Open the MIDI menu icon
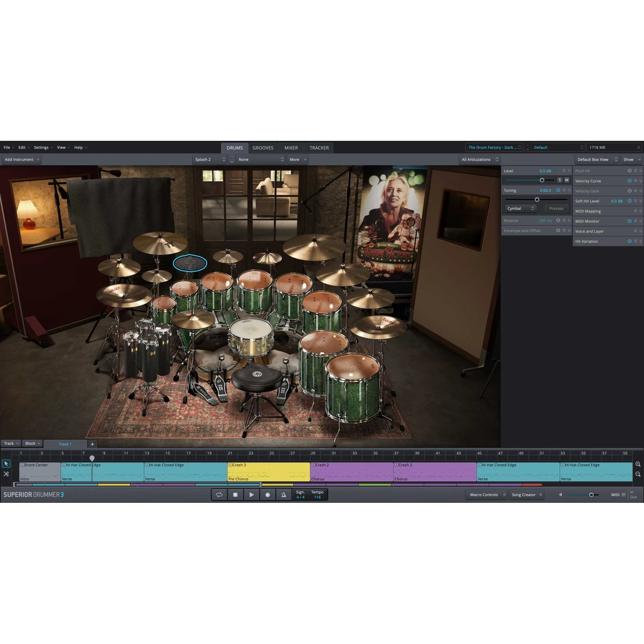Viewport: 644px width, 644px height. (623, 495)
